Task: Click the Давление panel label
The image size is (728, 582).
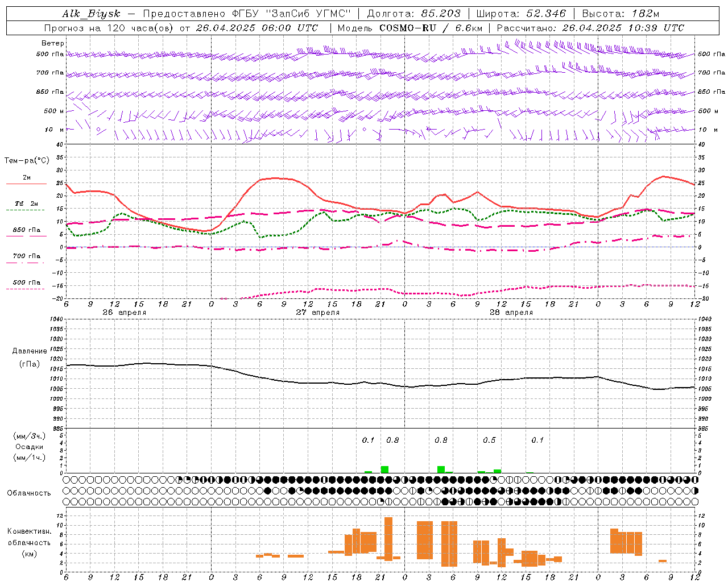Action: pos(29,351)
